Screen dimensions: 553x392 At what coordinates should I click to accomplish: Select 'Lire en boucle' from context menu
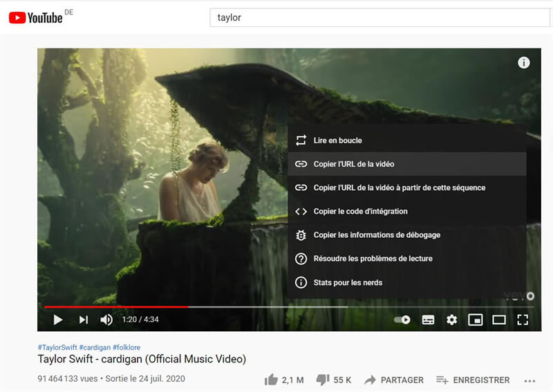click(x=407, y=140)
